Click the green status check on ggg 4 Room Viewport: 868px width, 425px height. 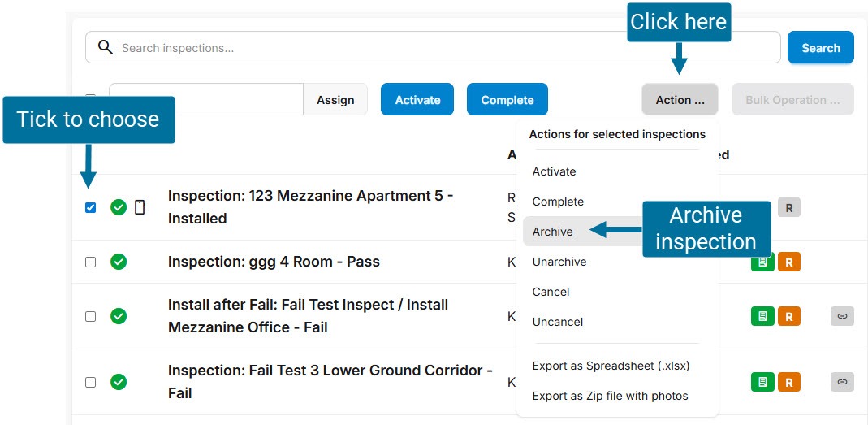119,262
